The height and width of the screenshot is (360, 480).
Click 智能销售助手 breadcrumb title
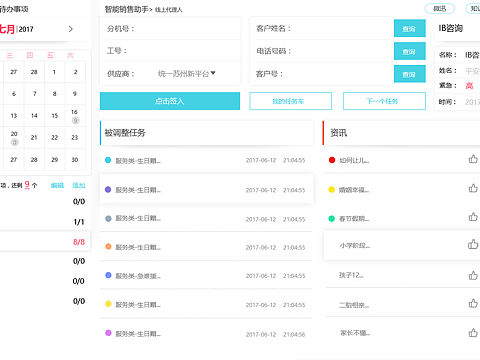tap(126, 9)
